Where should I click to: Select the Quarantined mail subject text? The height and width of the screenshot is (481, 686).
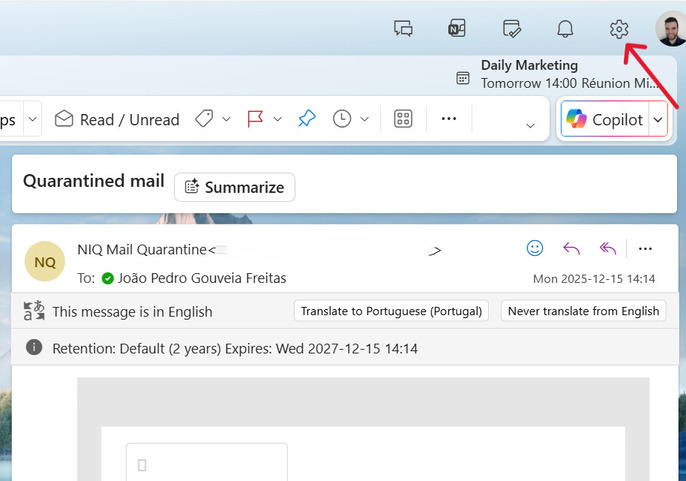(94, 181)
